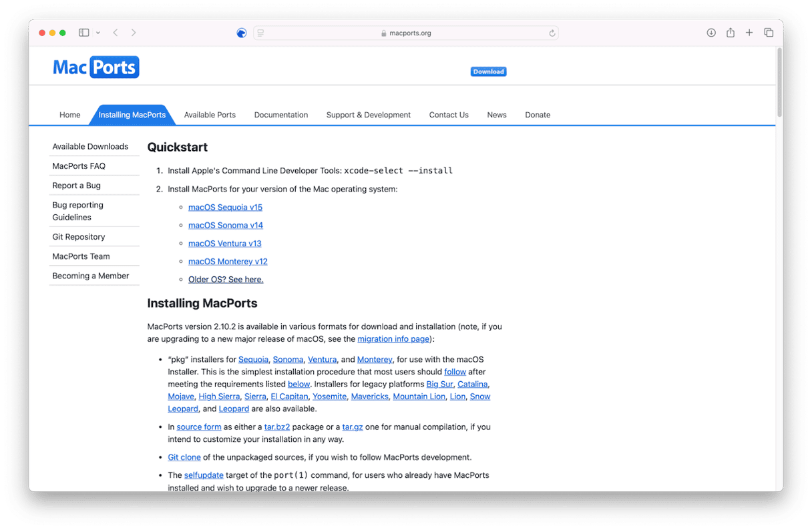Open the Share icon in Safari's toolbar

pyautogui.click(x=731, y=33)
